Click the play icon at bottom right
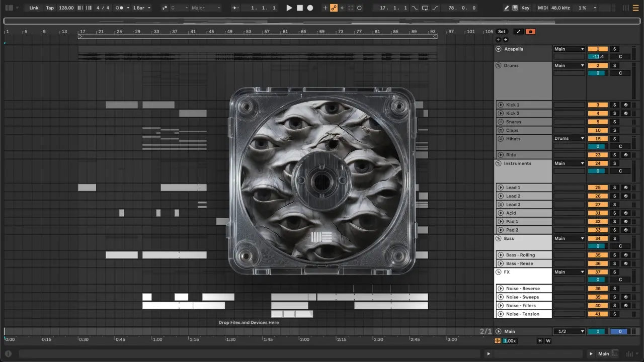Viewport: 644px width, 362px height. click(x=592, y=354)
